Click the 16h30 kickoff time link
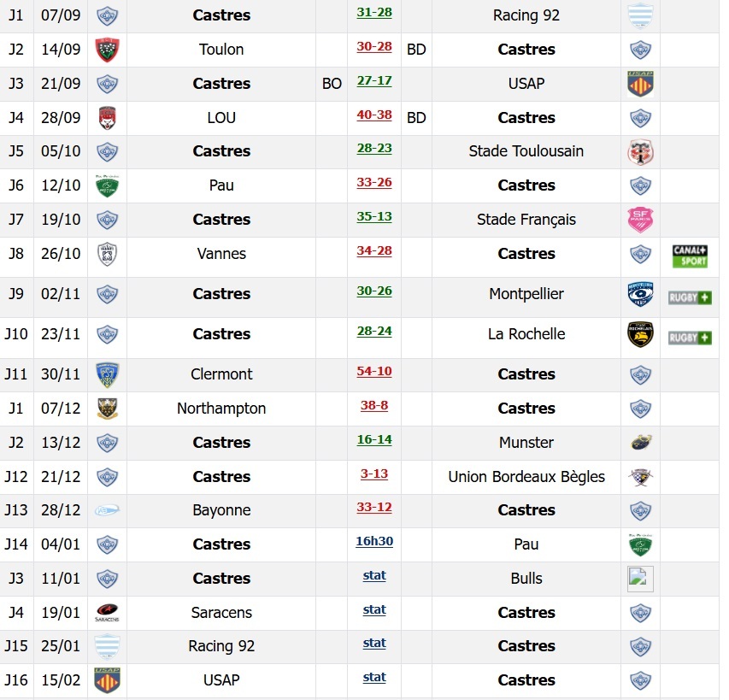Screen dimensions: 729x700 (x=374, y=541)
